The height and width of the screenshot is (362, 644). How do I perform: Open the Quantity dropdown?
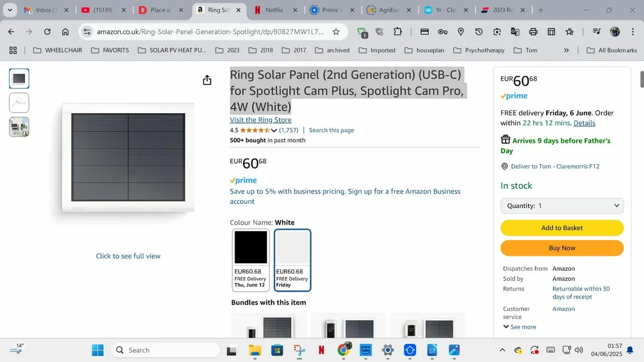click(x=562, y=205)
